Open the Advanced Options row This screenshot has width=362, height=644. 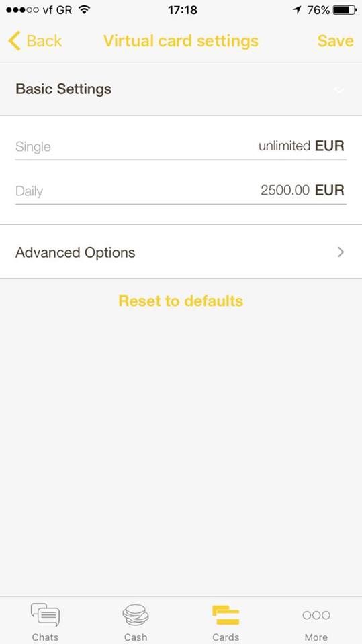click(181, 252)
